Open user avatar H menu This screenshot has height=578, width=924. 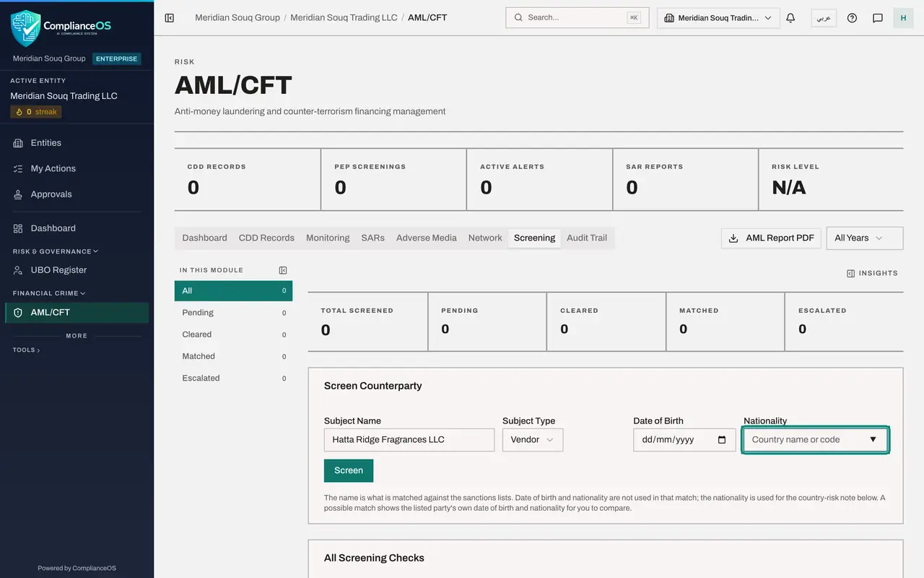tap(903, 18)
